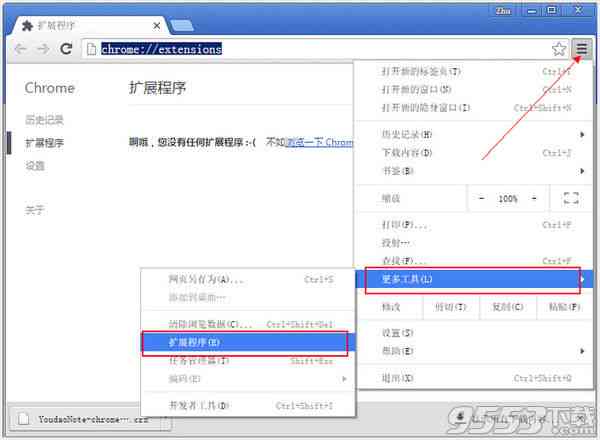Click the page icon in the address bar
The image size is (600, 440).
pyautogui.click(x=91, y=49)
